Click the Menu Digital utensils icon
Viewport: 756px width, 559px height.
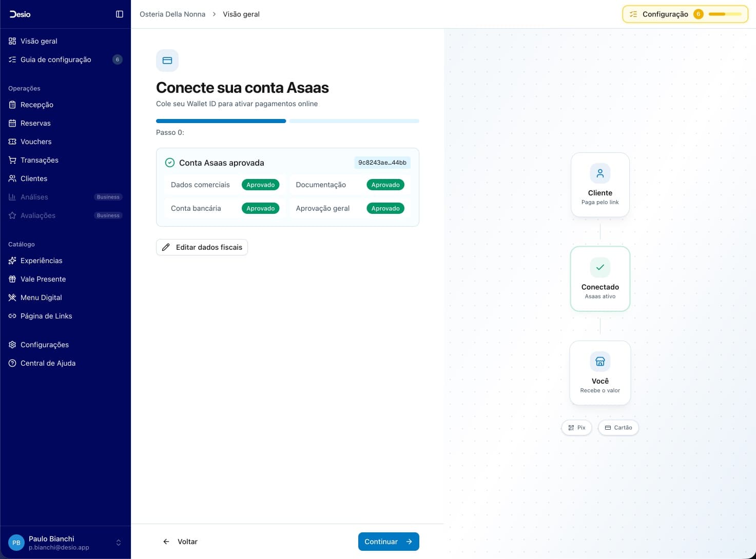coord(12,297)
